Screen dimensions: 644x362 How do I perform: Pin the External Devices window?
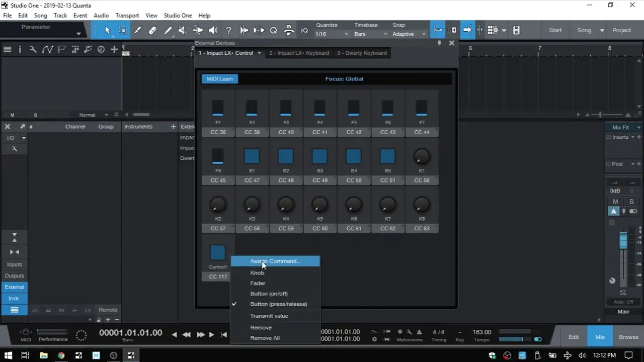(439, 43)
